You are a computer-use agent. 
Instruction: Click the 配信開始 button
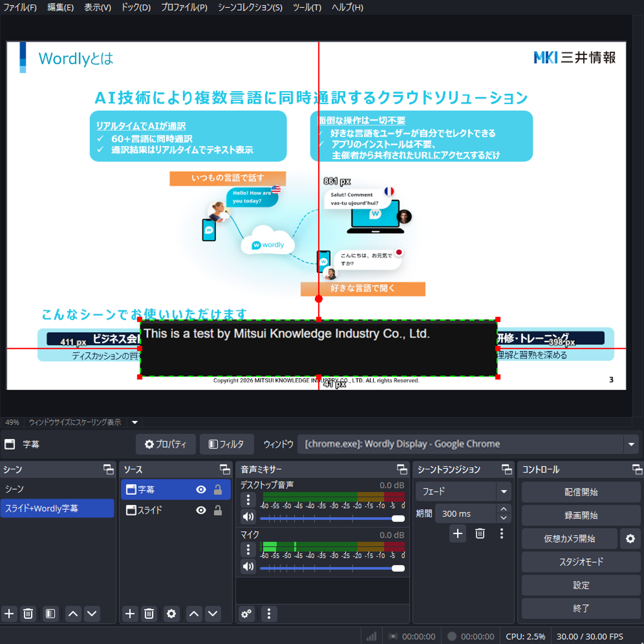(x=581, y=492)
